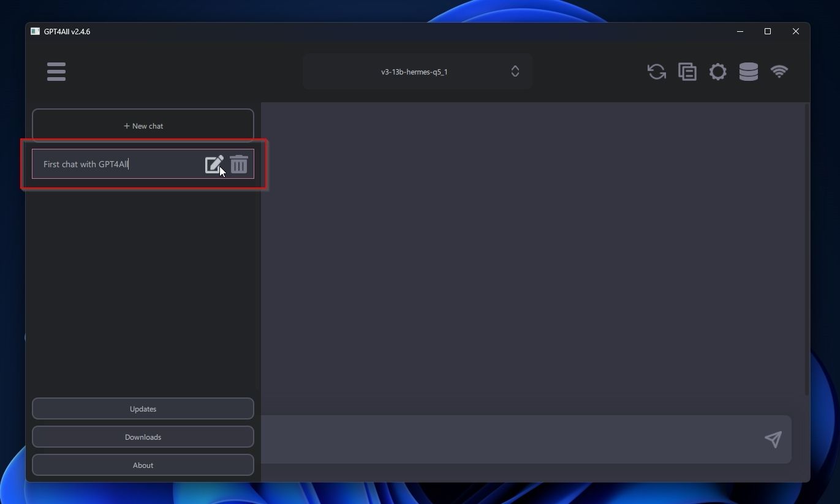Delete chat with the trash icon

point(239,164)
